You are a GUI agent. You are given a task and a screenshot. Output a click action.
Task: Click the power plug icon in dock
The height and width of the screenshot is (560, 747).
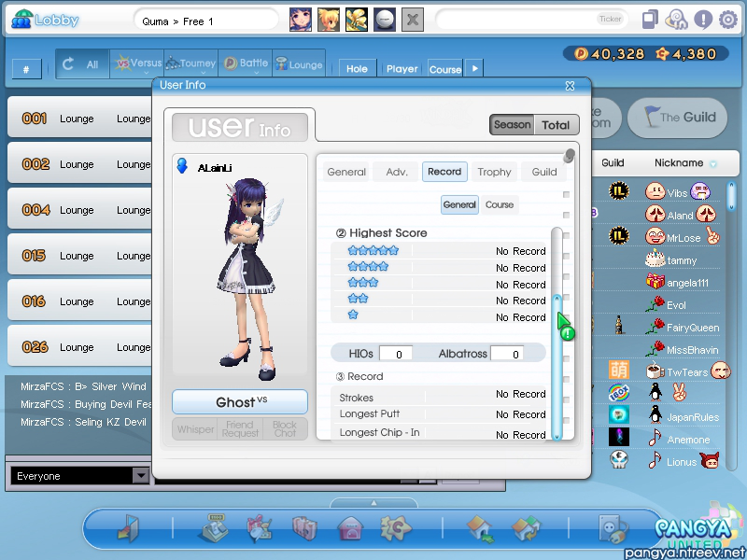(613, 529)
